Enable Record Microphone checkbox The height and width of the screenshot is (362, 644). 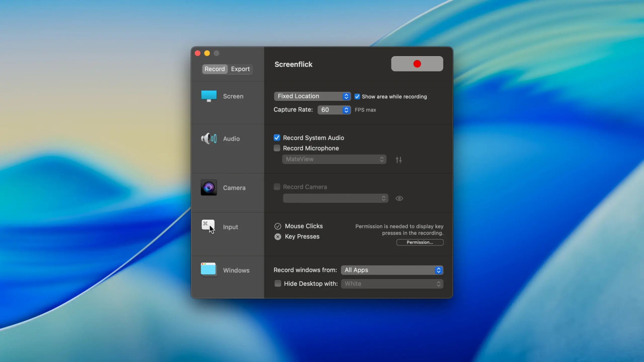[x=277, y=148]
